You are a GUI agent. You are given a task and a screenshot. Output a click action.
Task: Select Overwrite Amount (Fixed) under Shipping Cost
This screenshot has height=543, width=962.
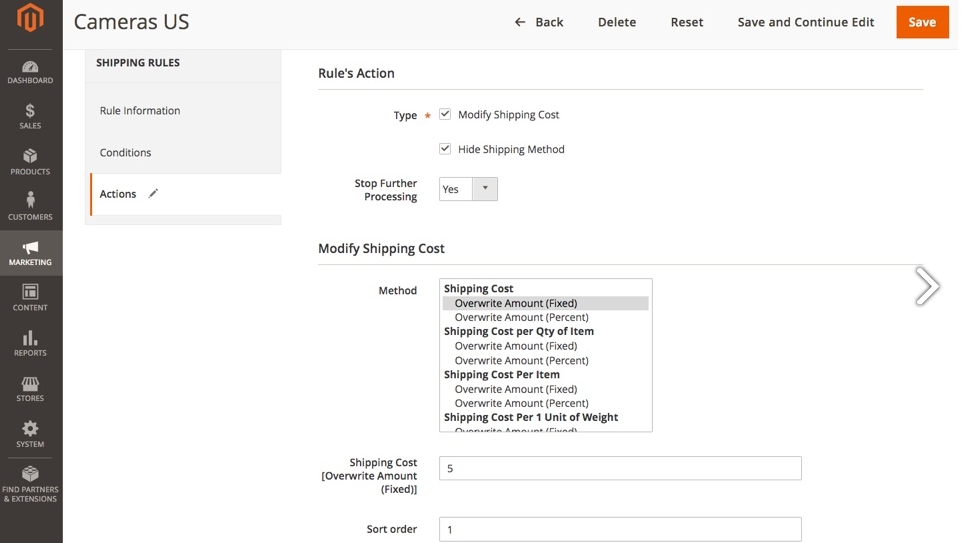click(545, 303)
